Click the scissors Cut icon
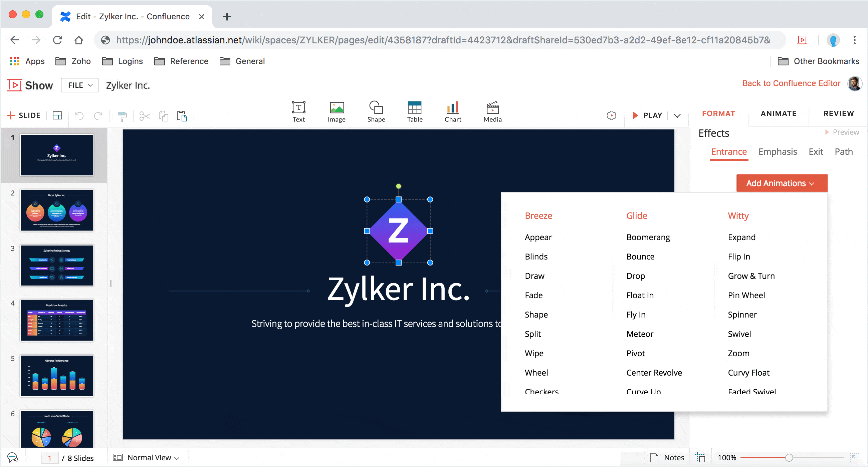Screen dimensions: 868x467 click(144, 116)
